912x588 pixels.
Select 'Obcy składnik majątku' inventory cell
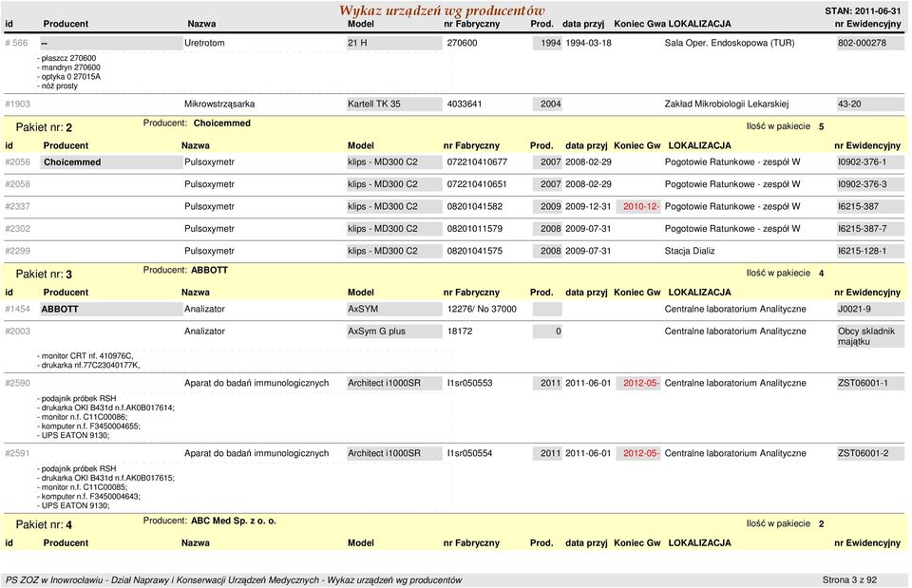point(870,336)
